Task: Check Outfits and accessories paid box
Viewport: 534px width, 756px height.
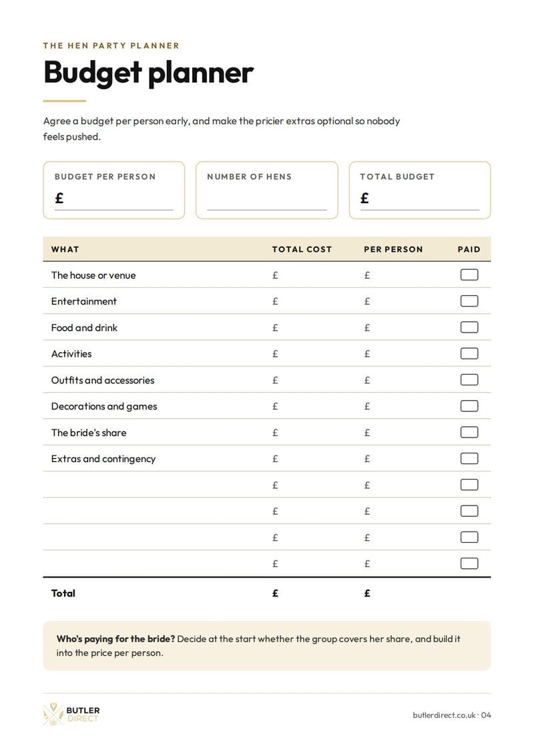Action: point(469,380)
